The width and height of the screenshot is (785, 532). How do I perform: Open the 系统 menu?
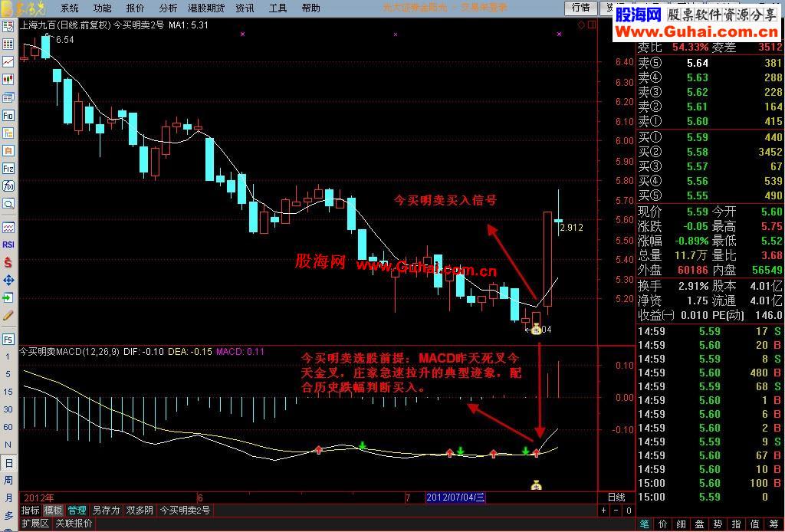[x=70, y=8]
